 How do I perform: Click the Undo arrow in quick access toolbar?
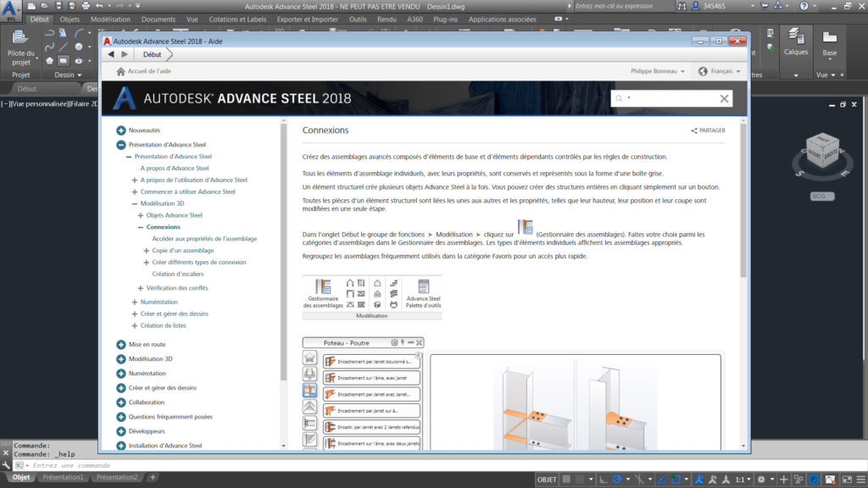pyautogui.click(x=99, y=6)
